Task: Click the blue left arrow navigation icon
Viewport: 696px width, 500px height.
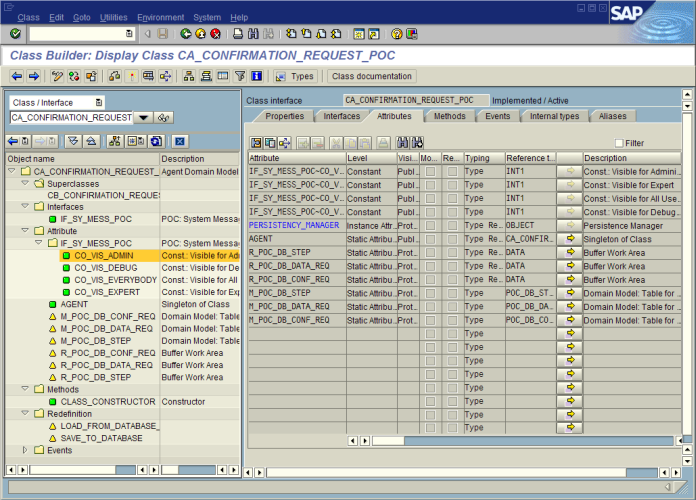Action: pos(17,76)
